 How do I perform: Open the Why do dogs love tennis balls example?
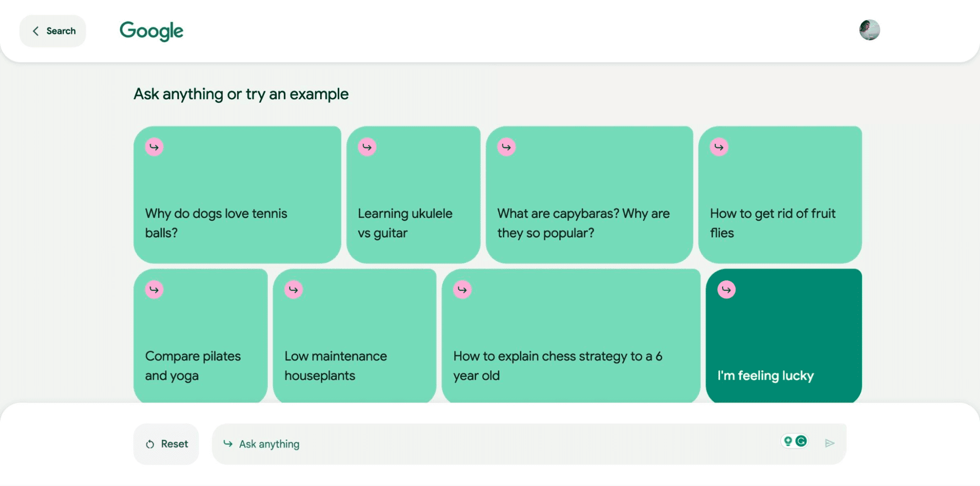(238, 194)
